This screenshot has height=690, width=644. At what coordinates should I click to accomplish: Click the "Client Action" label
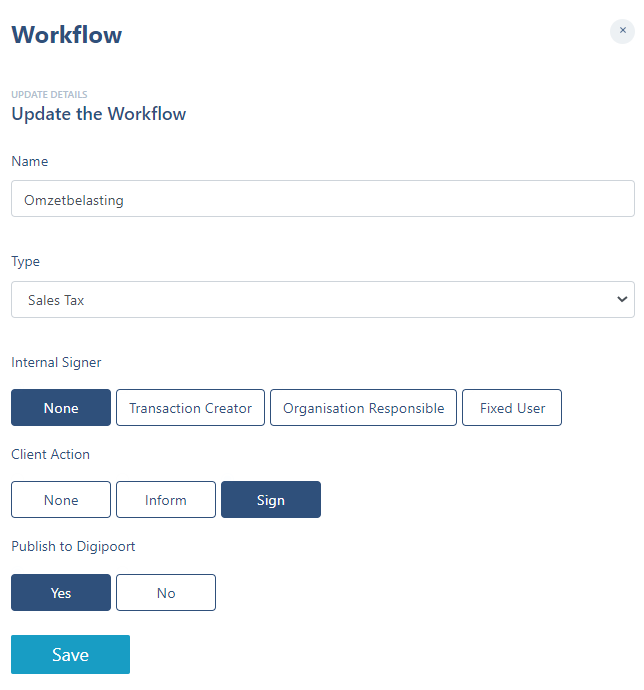(50, 455)
